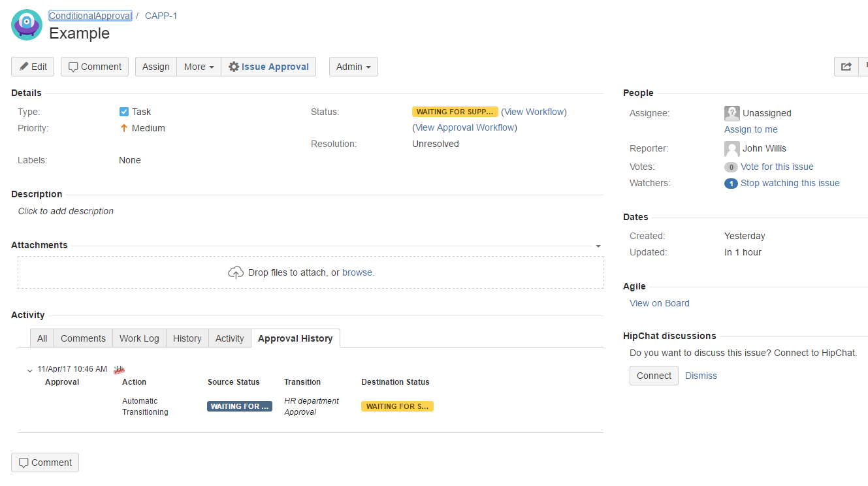The image size is (868, 486).
Task: Click to add description field
Action: coord(66,211)
